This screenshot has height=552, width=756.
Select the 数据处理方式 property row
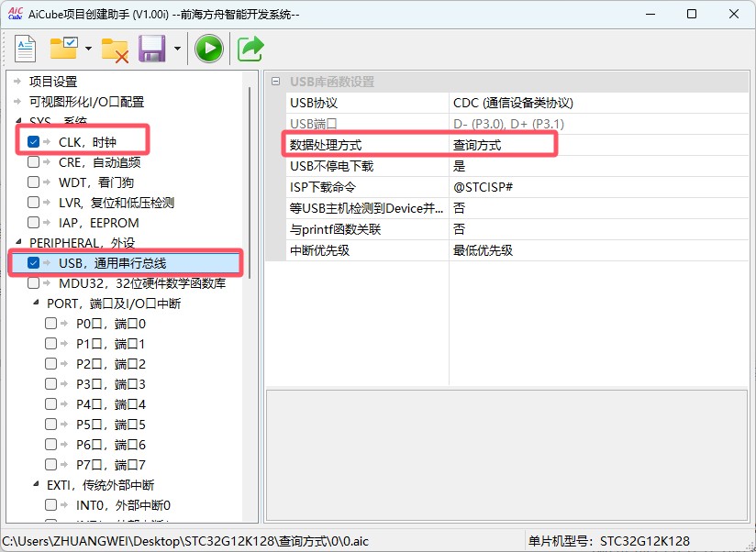click(517, 145)
